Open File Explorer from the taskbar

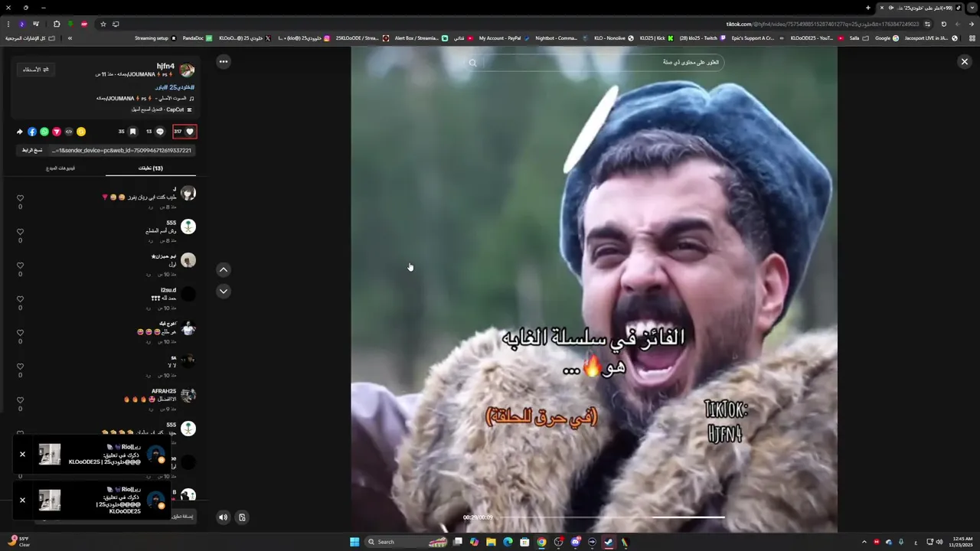[x=491, y=542]
